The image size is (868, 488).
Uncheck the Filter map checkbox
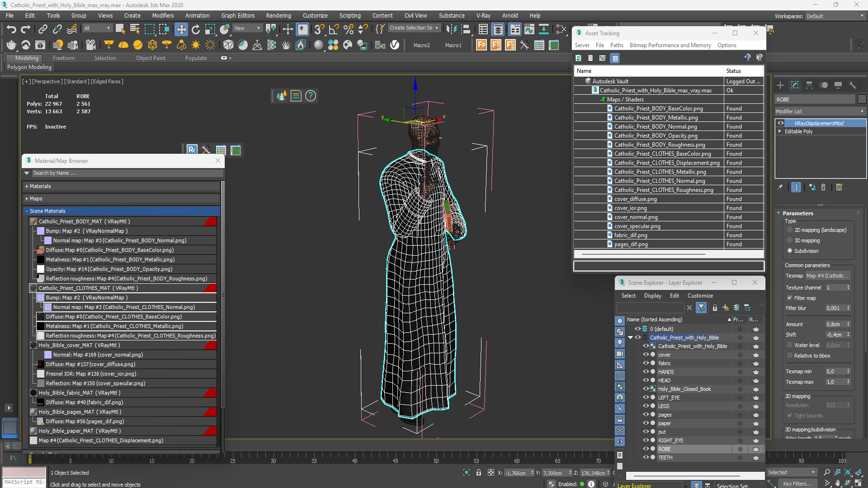790,298
